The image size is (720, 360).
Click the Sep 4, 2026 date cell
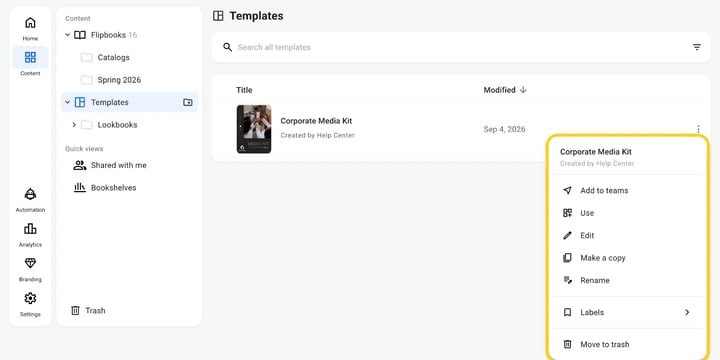(x=504, y=129)
